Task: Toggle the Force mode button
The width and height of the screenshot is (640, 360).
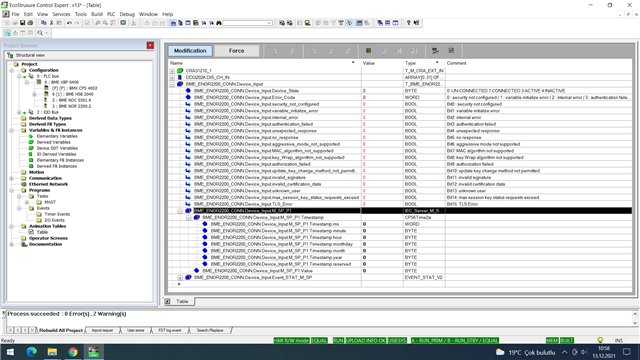Action: (x=236, y=51)
